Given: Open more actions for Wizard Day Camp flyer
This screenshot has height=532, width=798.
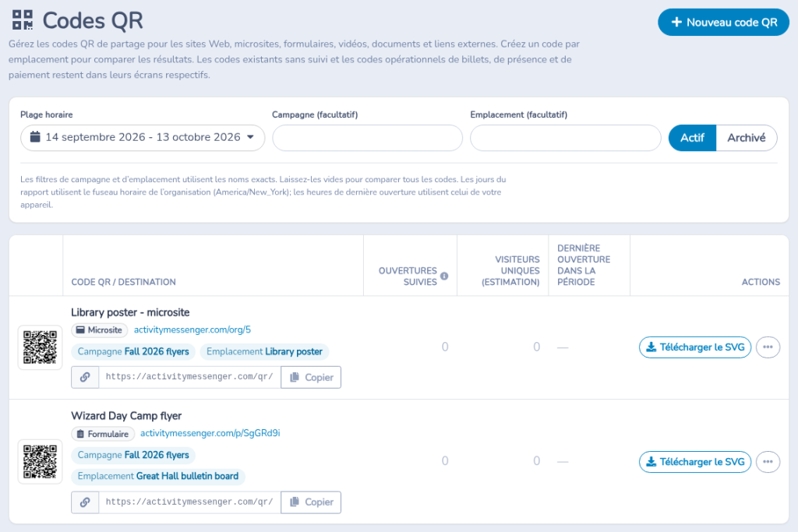Looking at the screenshot, I should pyautogui.click(x=768, y=462).
